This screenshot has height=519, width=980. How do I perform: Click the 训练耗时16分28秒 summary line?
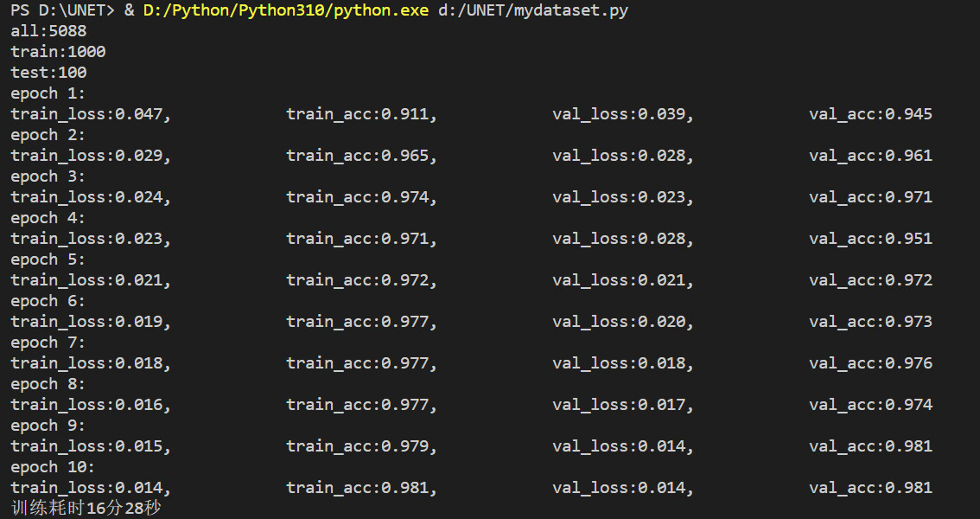(x=86, y=508)
